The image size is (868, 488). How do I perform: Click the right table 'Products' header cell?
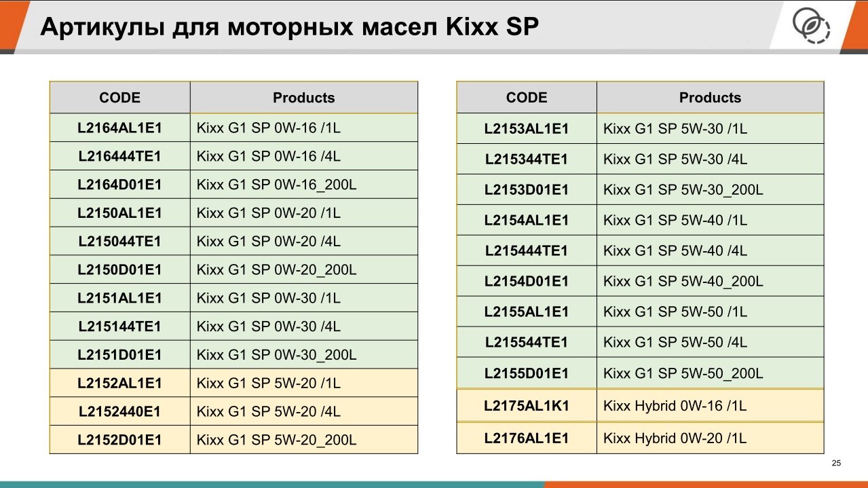(711, 98)
